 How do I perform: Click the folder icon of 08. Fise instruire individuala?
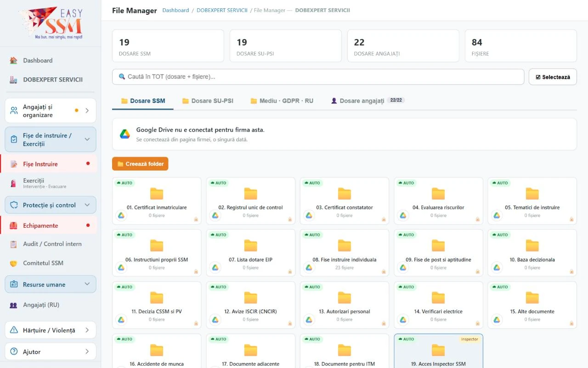point(345,246)
